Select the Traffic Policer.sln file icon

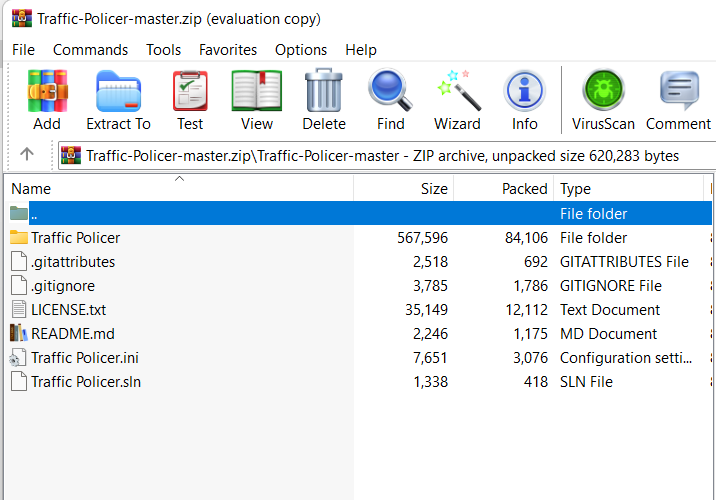tap(19, 381)
